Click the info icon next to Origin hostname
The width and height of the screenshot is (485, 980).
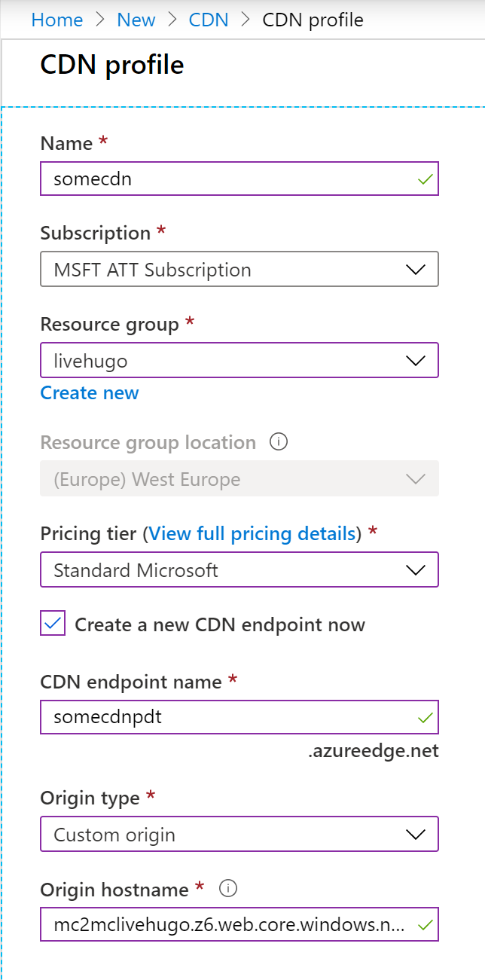coord(228,890)
